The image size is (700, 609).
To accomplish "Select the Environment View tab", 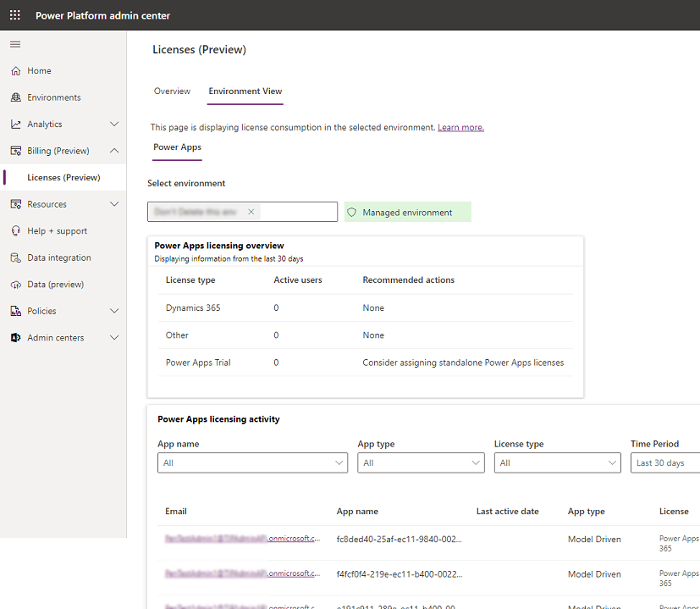I will (x=245, y=91).
